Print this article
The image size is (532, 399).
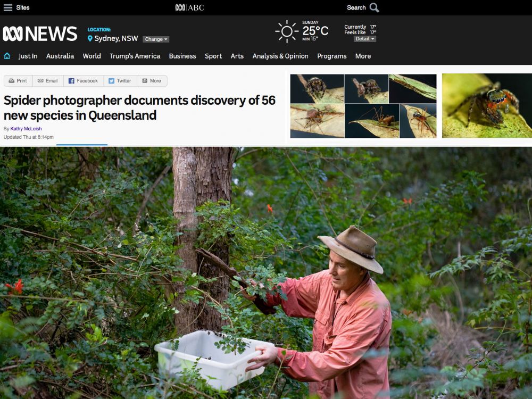[x=18, y=81]
